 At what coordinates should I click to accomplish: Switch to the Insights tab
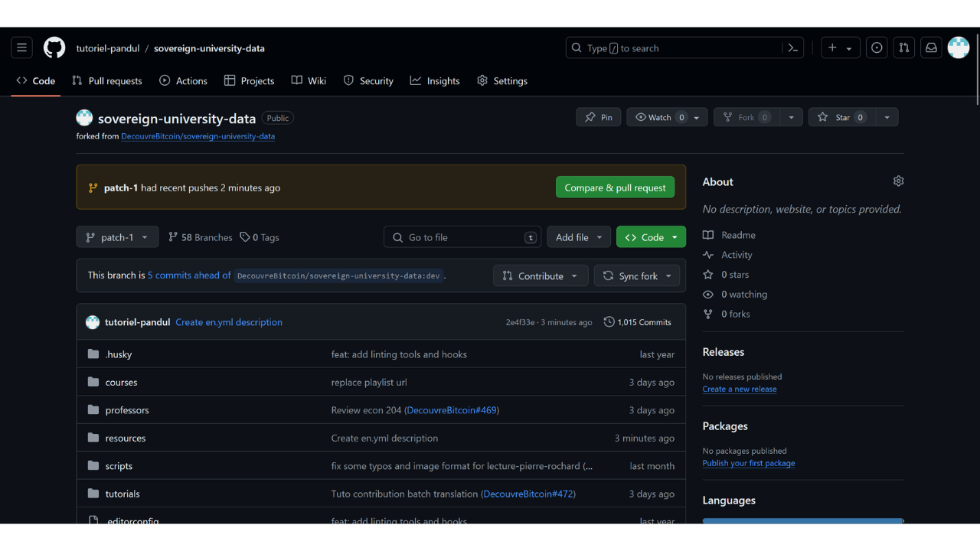(435, 81)
